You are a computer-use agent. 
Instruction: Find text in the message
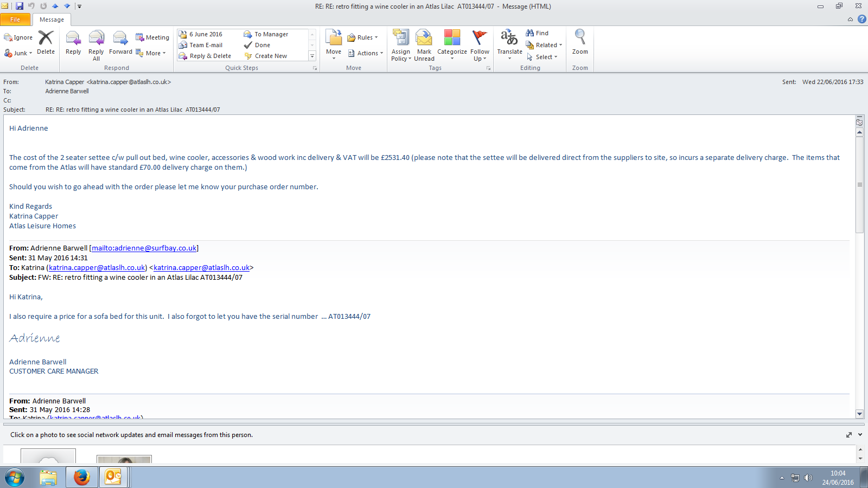pyautogui.click(x=537, y=33)
